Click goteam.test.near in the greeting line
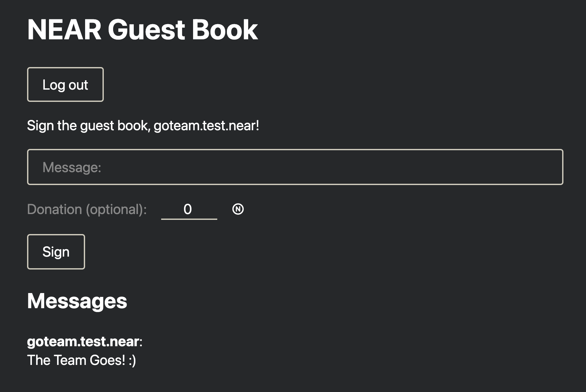This screenshot has height=392, width=586. click(206, 125)
